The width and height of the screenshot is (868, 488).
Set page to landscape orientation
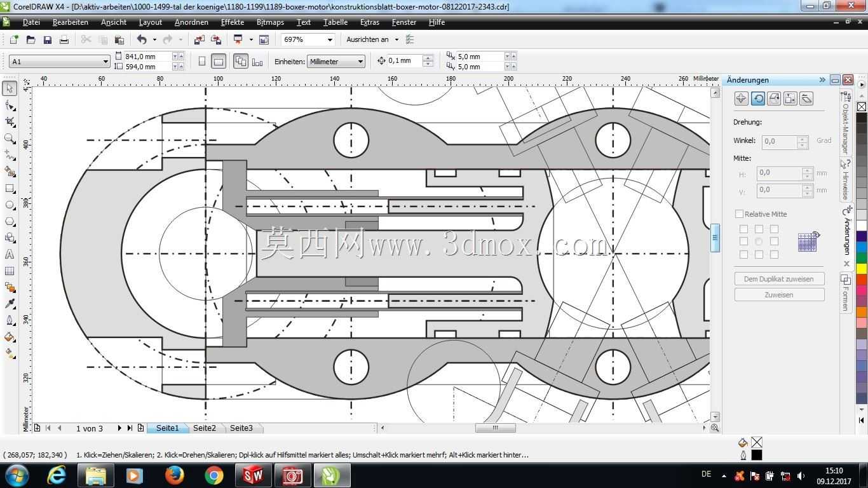[218, 62]
